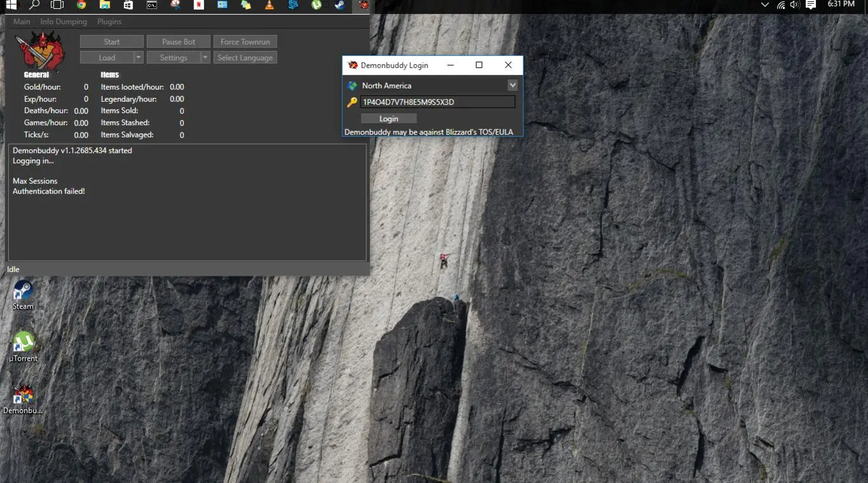The image size is (868, 483).
Task: Click the 'Authentication failed!' log line
Action: point(49,191)
